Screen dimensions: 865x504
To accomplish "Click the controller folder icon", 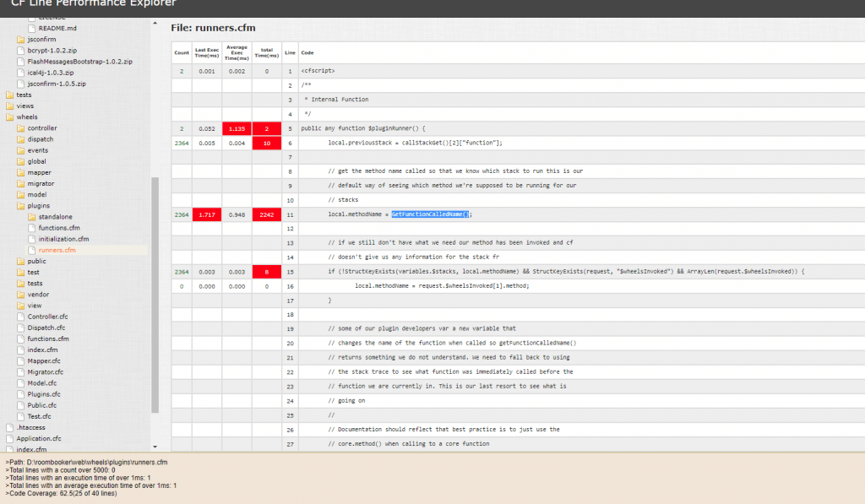I will tap(20, 128).
